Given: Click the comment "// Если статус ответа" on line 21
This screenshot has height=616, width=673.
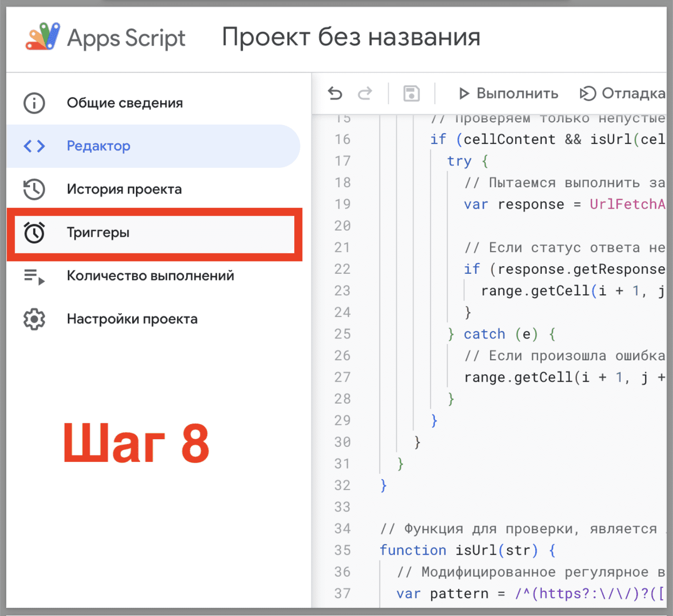Looking at the screenshot, I should tap(552, 248).
